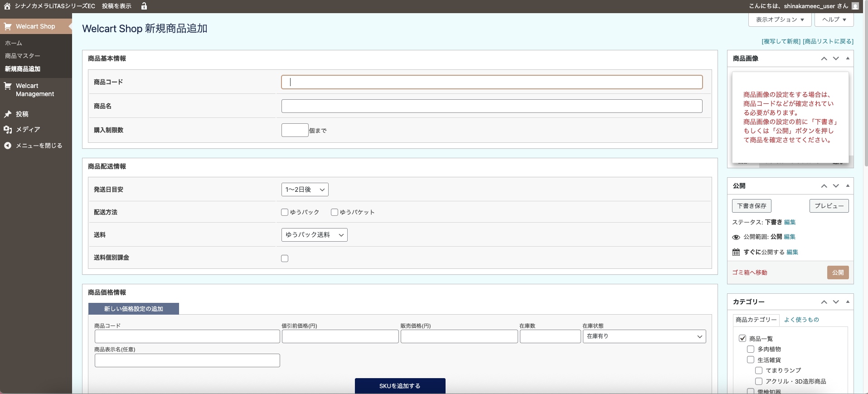The height and width of the screenshot is (394, 868).
Task: Click the user avatar in top right
Action: pyautogui.click(x=855, y=6)
